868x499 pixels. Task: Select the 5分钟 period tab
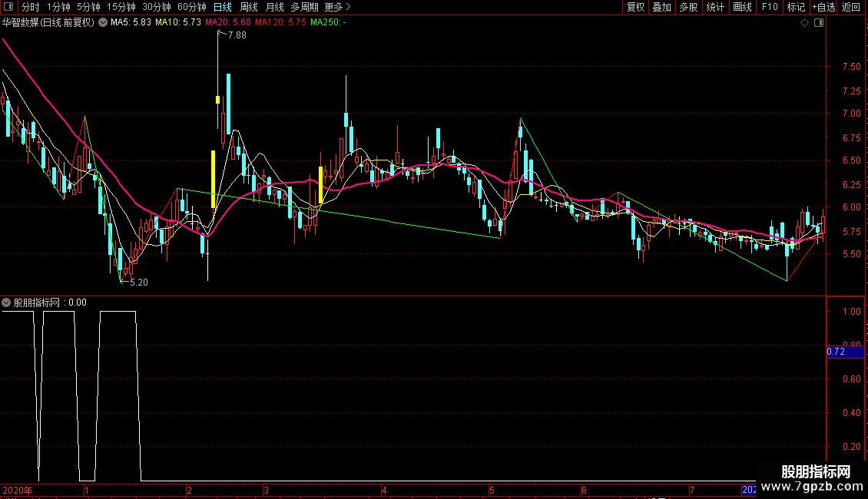[88, 7]
